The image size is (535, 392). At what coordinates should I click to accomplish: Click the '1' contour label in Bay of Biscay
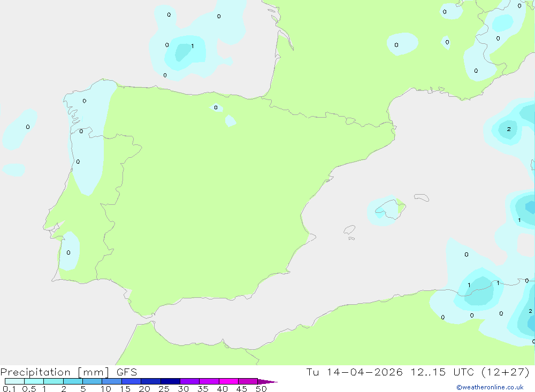[193, 46]
